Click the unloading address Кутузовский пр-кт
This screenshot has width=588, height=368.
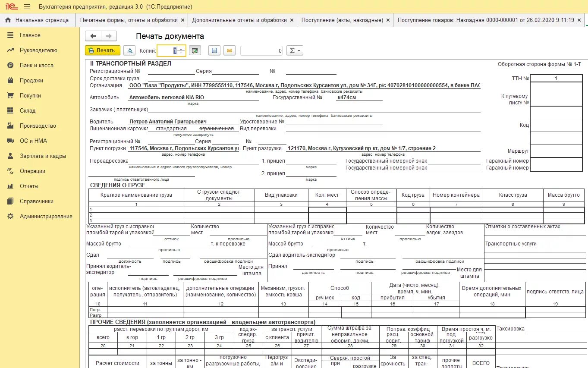[x=362, y=148]
